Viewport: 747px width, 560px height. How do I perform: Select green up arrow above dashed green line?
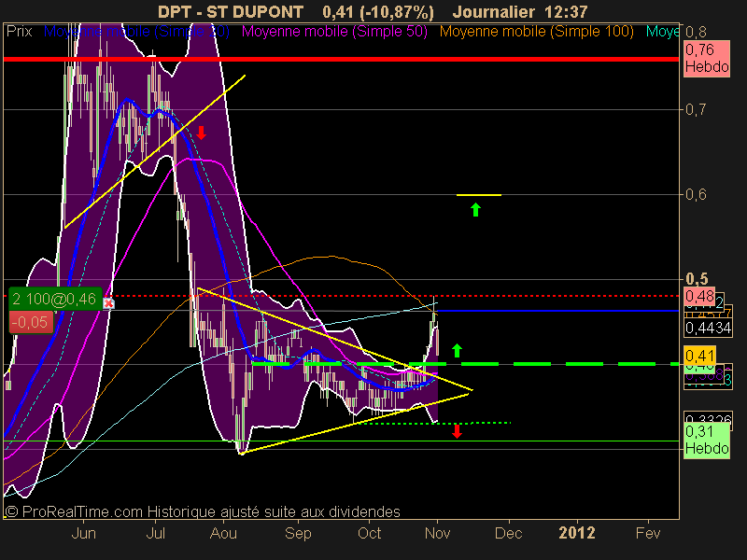[x=457, y=351]
